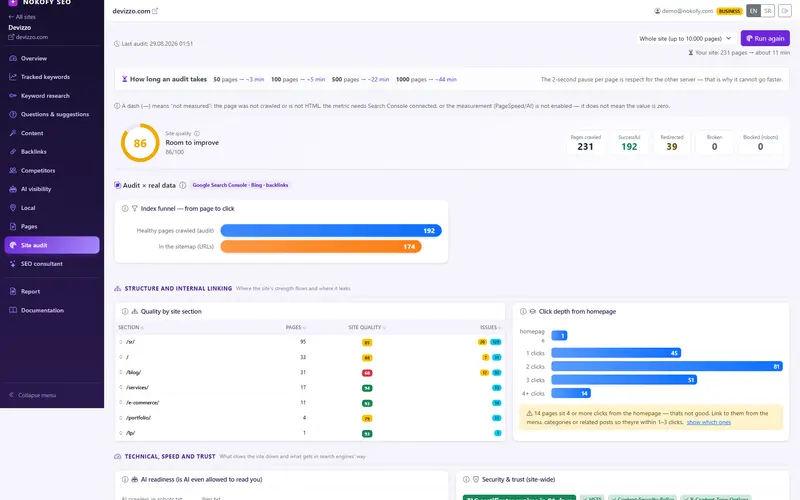Switch language to EN
This screenshot has height=500, width=800.
753,11
